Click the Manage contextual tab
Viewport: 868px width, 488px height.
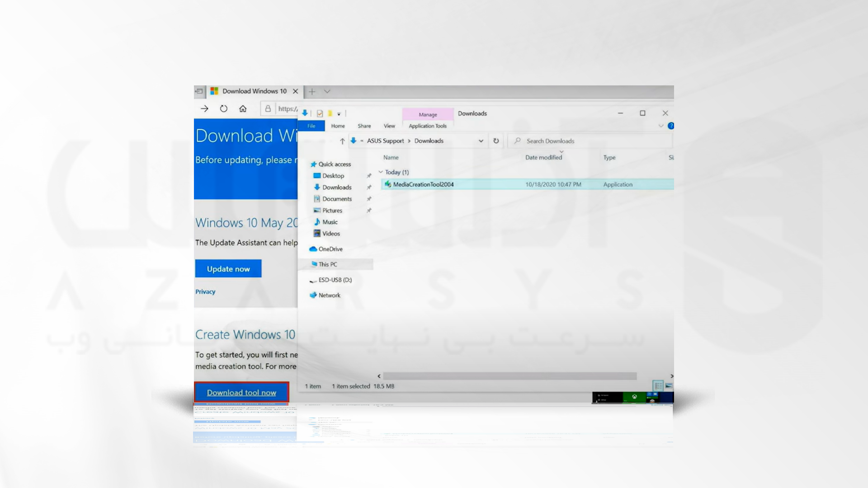pyautogui.click(x=428, y=115)
